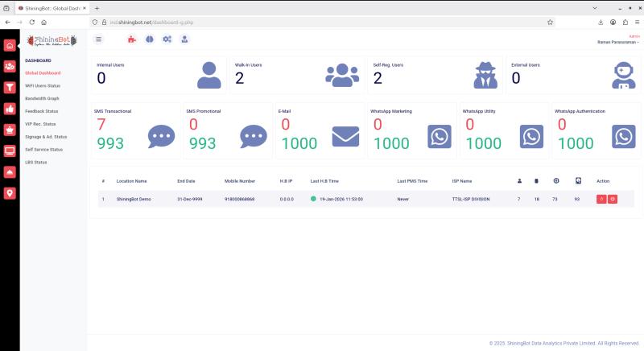
Task: Toggle sidebar with the hamburger menu button
Action: [99, 39]
